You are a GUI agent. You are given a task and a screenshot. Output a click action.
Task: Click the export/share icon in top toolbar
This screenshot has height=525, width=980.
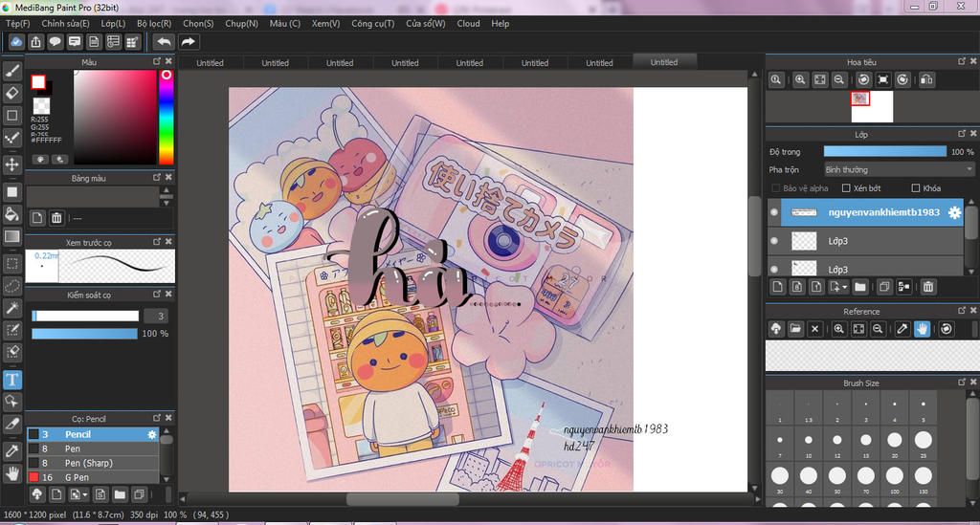point(35,42)
